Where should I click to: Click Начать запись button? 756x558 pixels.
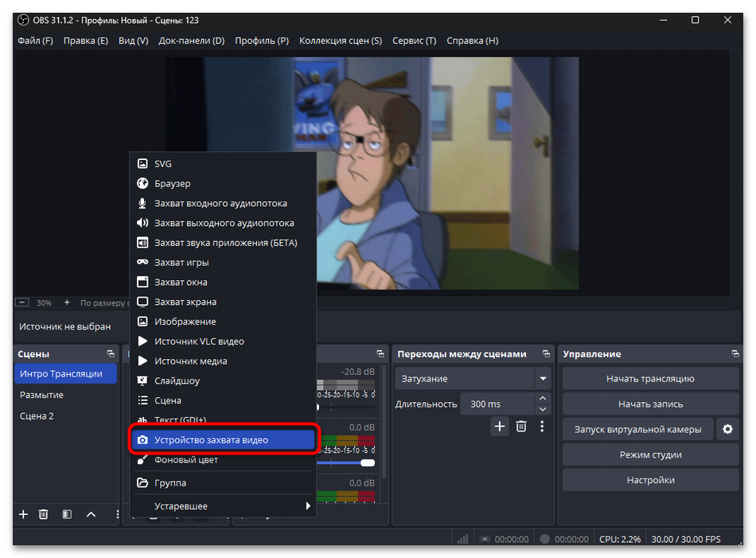coord(650,404)
